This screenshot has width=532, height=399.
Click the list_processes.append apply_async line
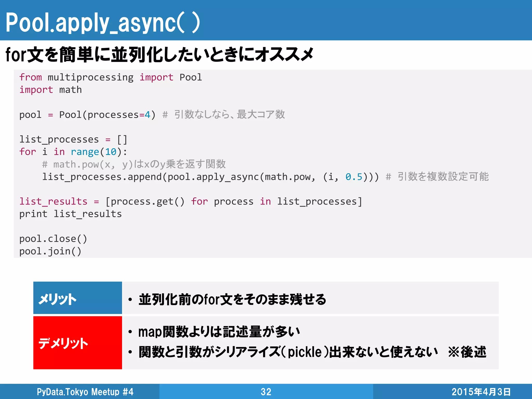point(210,177)
